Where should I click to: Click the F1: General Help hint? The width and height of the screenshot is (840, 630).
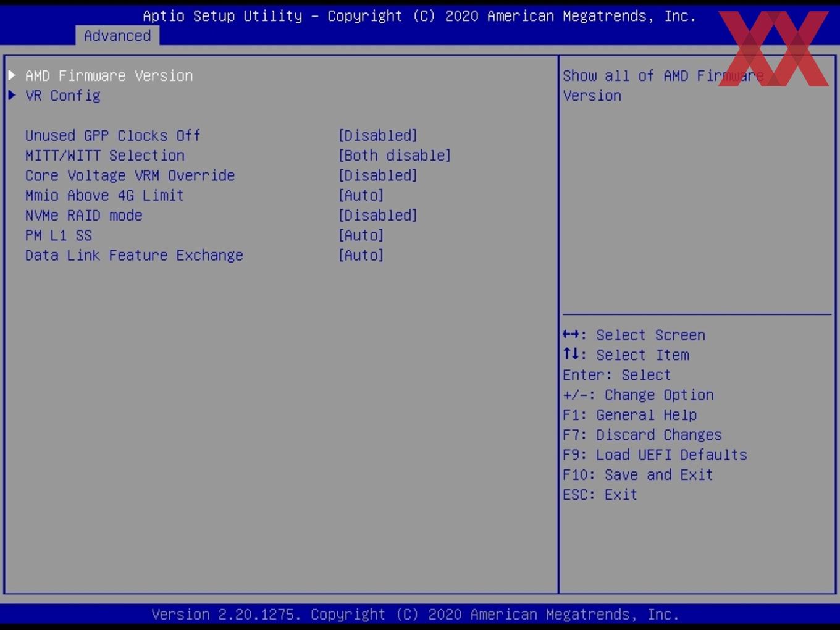629,414
